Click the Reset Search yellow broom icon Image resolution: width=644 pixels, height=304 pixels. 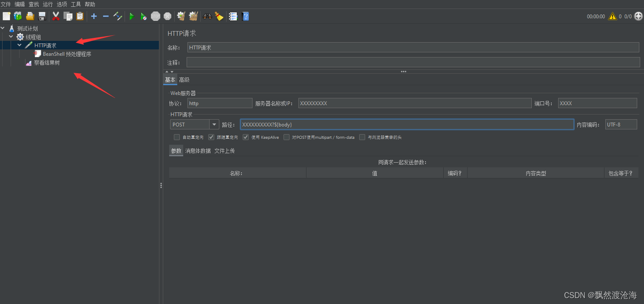pos(219,16)
